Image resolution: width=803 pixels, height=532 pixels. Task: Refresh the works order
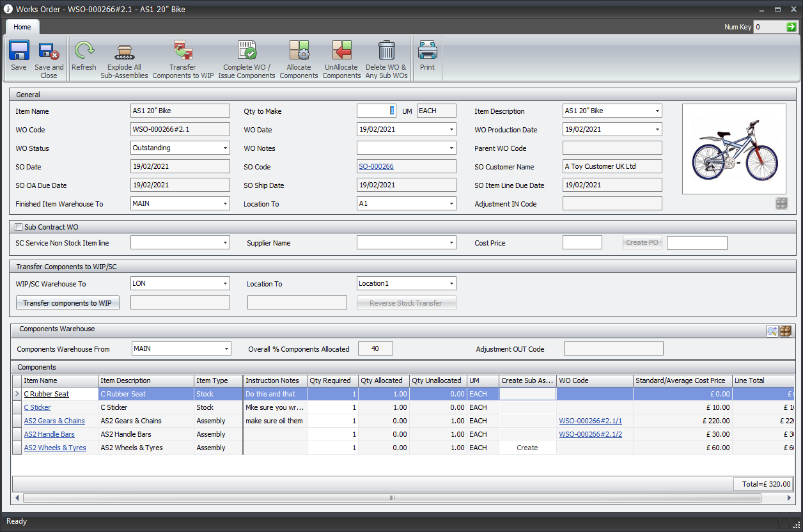click(x=84, y=51)
